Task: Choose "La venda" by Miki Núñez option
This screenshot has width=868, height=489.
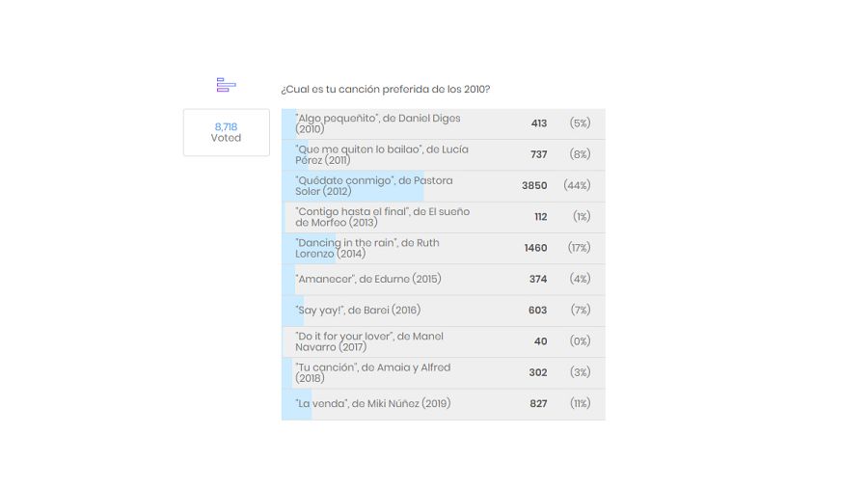Action: pos(373,403)
